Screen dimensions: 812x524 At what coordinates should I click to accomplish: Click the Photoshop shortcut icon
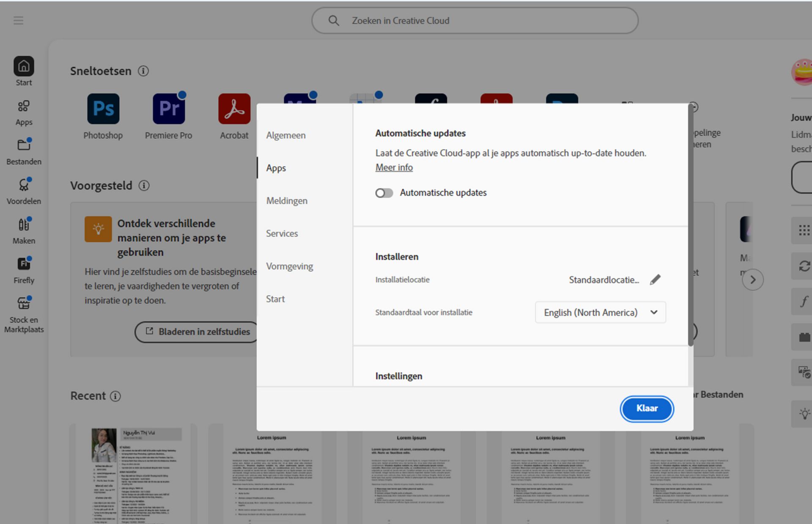tap(103, 109)
